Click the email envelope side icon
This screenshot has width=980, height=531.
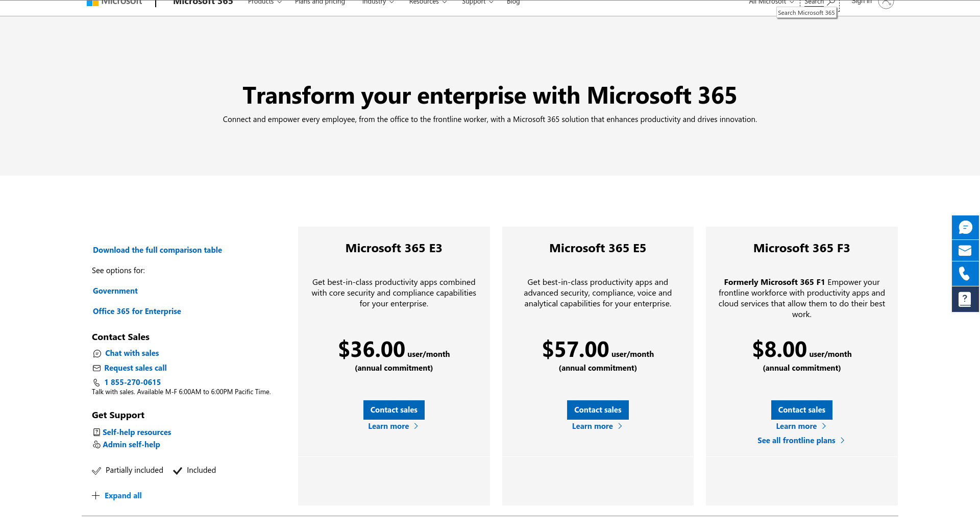(x=965, y=251)
